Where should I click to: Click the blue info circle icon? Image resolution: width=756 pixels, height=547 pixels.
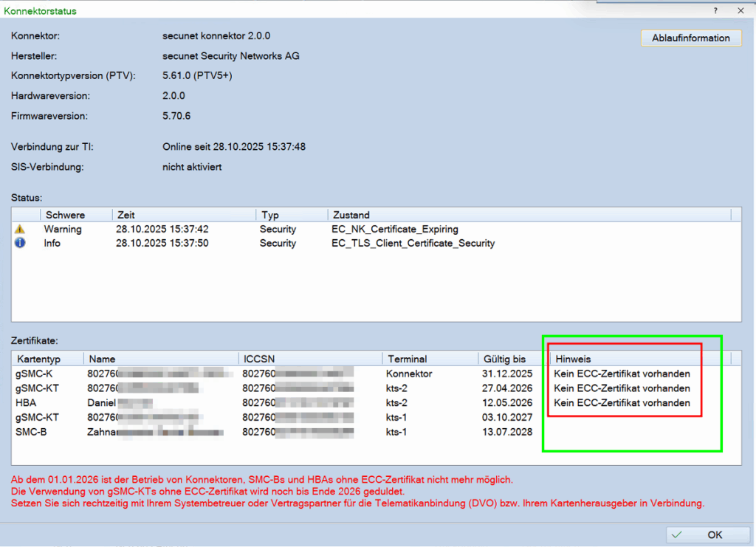(x=20, y=243)
